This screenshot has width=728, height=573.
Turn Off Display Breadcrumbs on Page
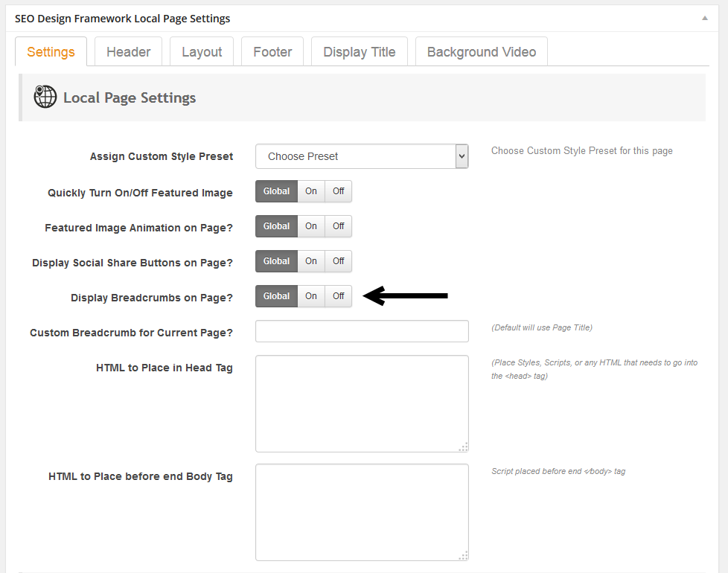(x=339, y=296)
